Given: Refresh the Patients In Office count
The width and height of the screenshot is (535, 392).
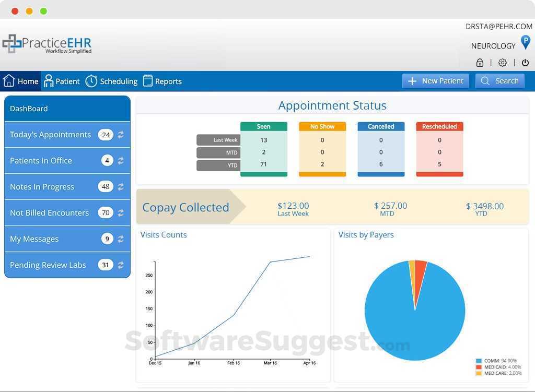Looking at the screenshot, I should [121, 160].
